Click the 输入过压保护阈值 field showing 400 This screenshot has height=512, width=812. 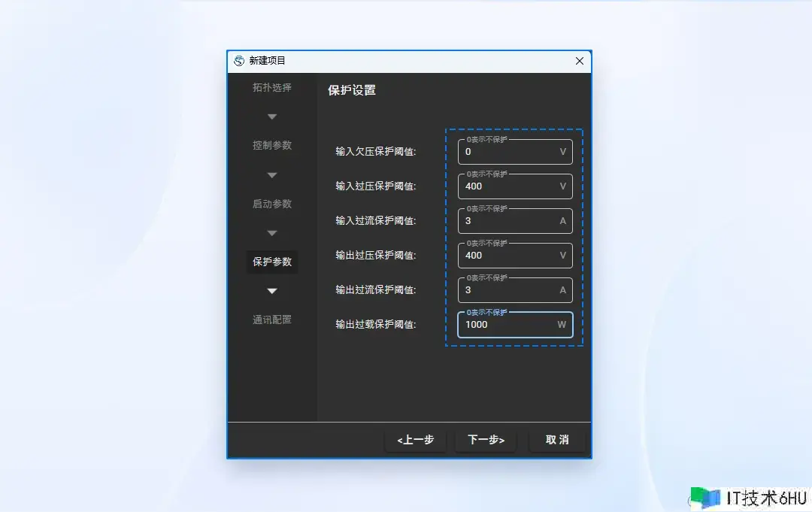click(x=515, y=186)
